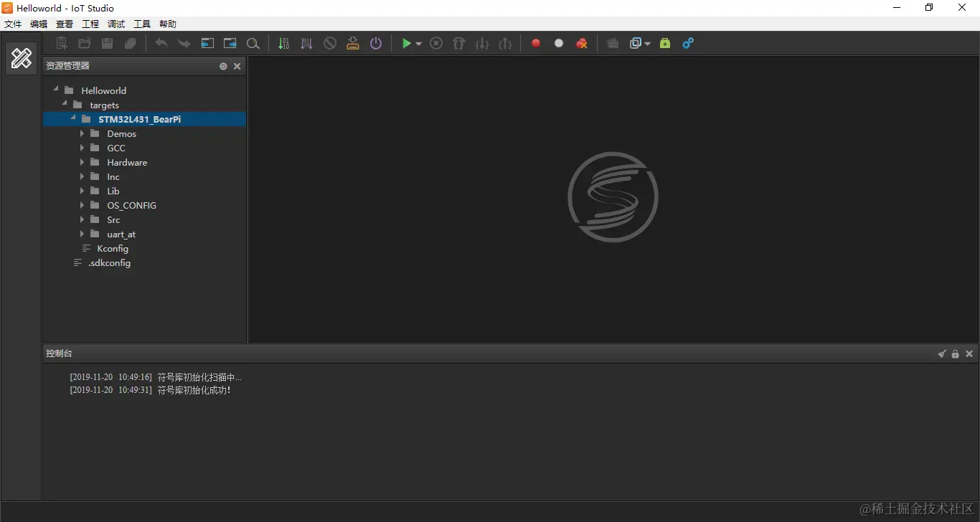Click the log line 符号库初始化成功!
Viewport: 980px width, 522px height.
pos(194,390)
